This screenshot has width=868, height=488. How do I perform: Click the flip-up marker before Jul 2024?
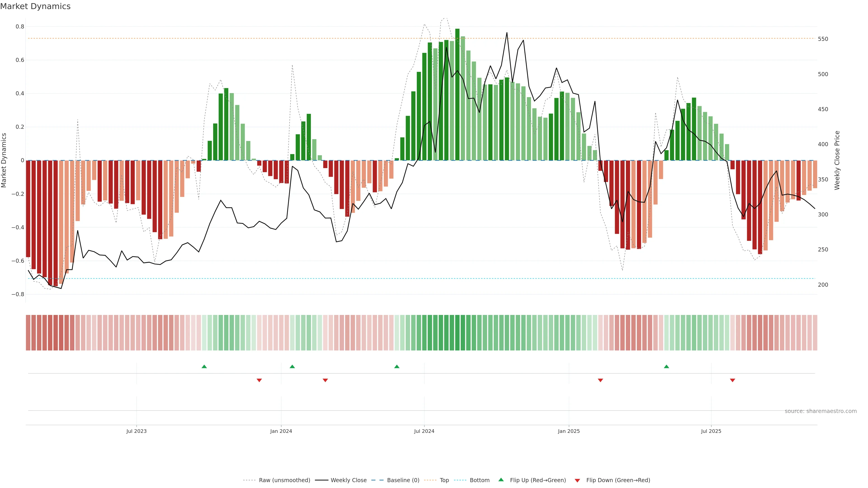397,366
